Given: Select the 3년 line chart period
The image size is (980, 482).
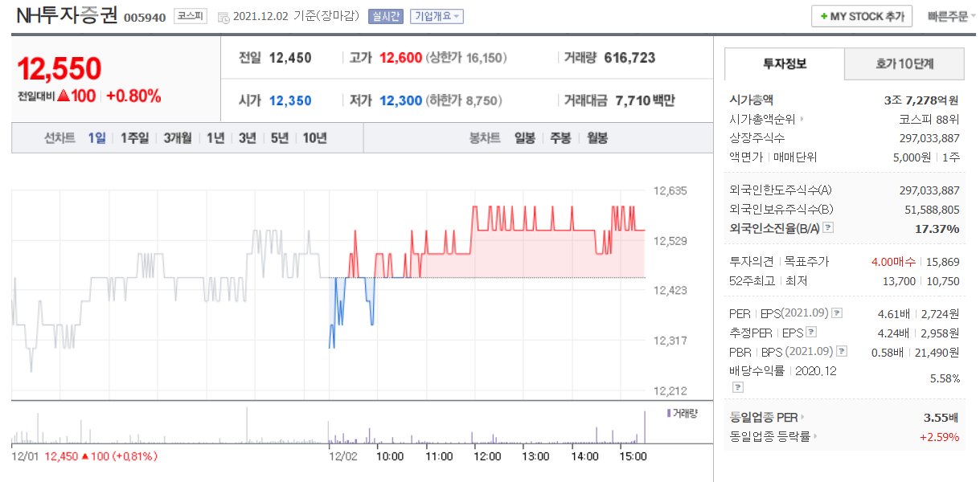Looking at the screenshot, I should pyautogui.click(x=247, y=137).
